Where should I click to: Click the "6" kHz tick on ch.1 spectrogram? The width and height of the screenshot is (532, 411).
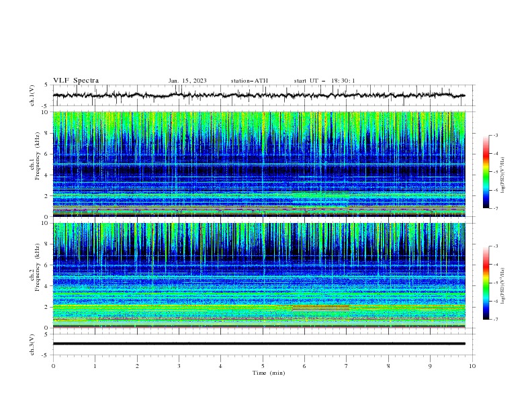(x=48, y=154)
